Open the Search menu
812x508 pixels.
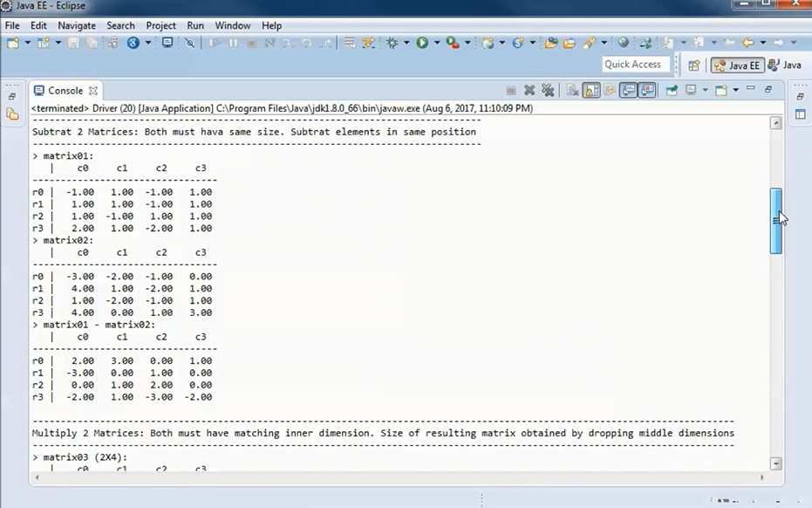120,25
